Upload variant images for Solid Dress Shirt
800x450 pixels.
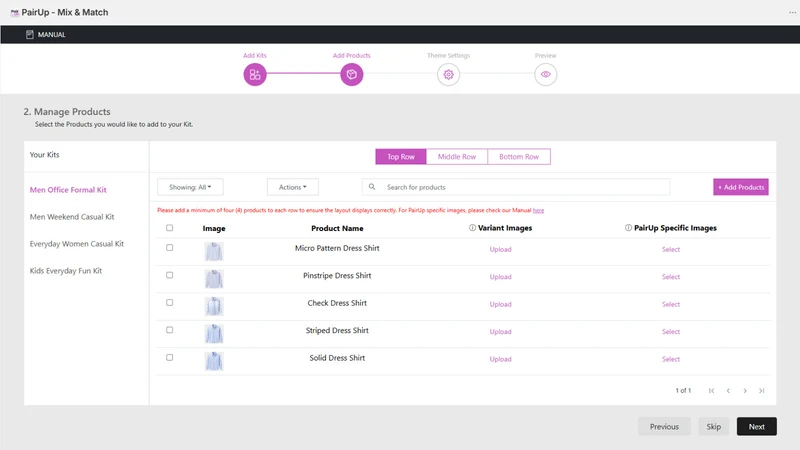click(x=501, y=359)
